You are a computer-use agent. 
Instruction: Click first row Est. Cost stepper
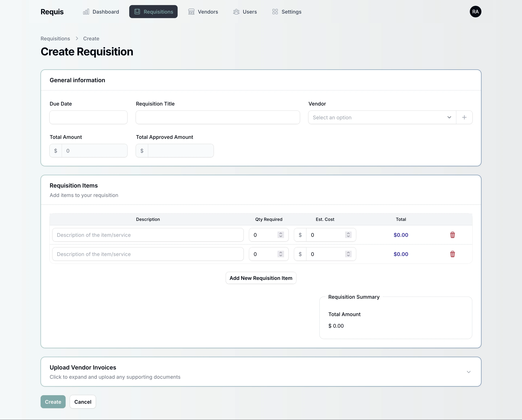coord(348,235)
